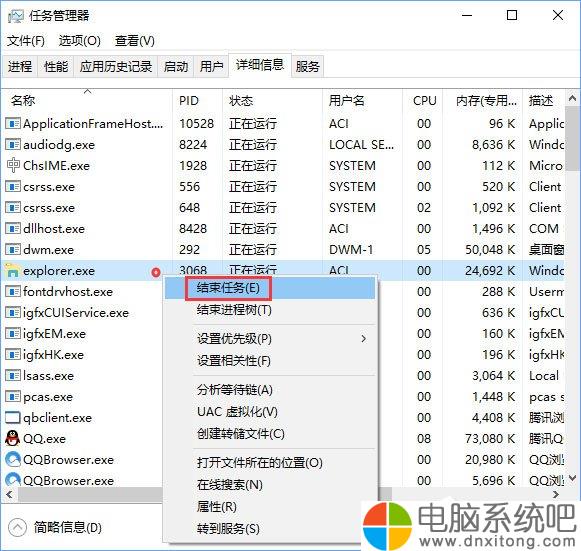Switch to the 性能 tab
Screen dimensions: 581x551
(56, 67)
